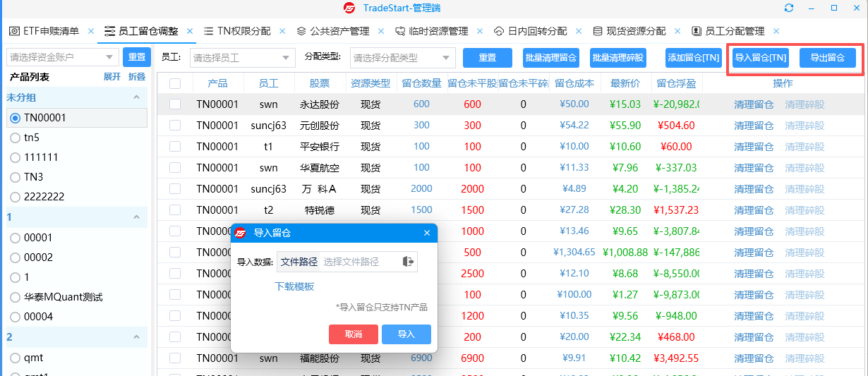Close the 公共资产管理 tab
This screenshot has width=868, height=376.
(381, 31)
